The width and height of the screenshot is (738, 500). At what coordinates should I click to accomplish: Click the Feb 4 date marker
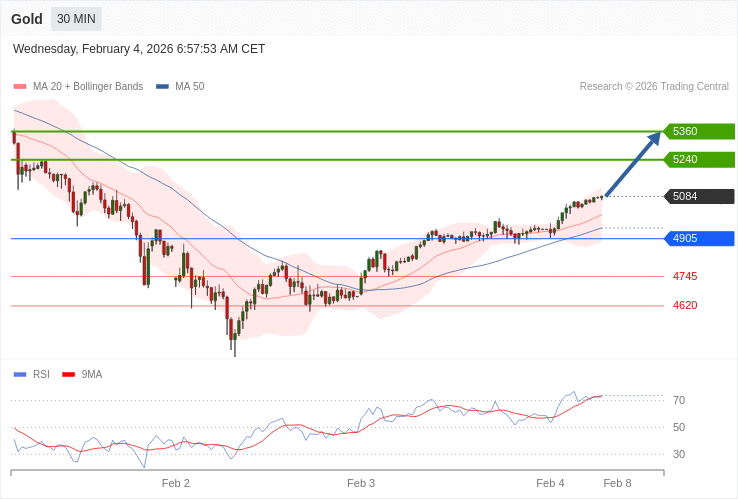[x=550, y=483]
